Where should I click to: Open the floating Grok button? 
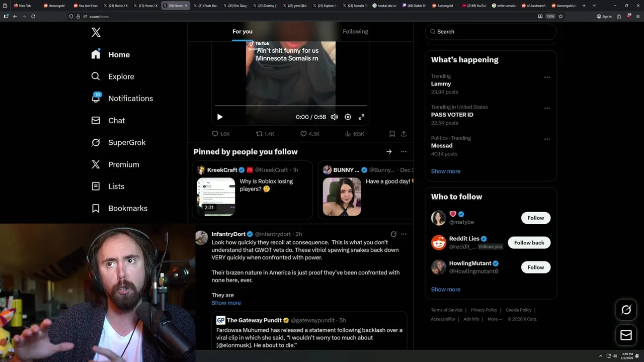tap(626, 310)
